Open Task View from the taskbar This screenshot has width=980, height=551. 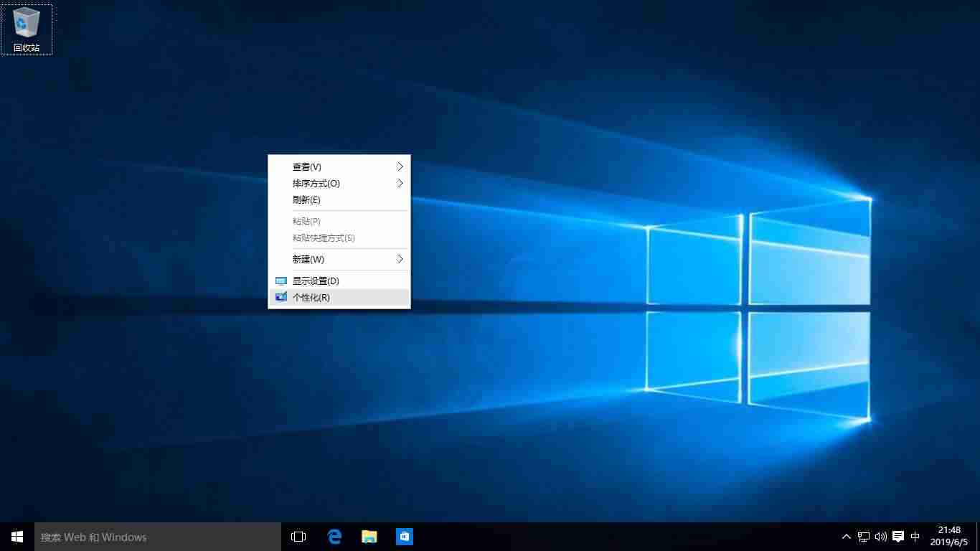298,537
